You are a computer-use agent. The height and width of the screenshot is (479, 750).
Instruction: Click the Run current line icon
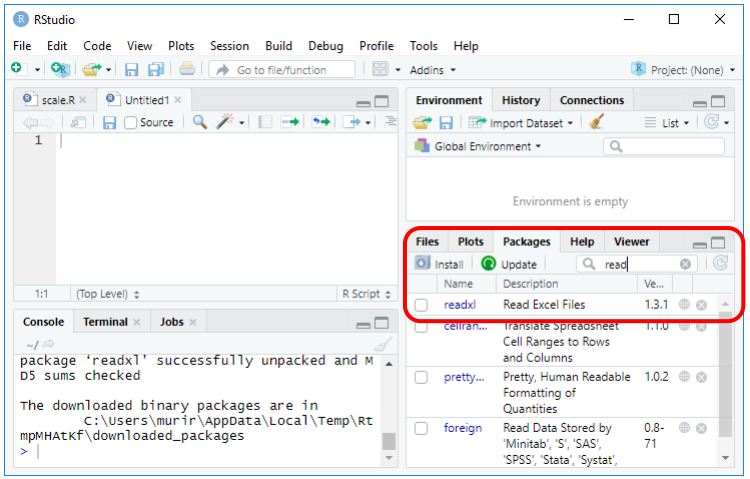(x=290, y=122)
